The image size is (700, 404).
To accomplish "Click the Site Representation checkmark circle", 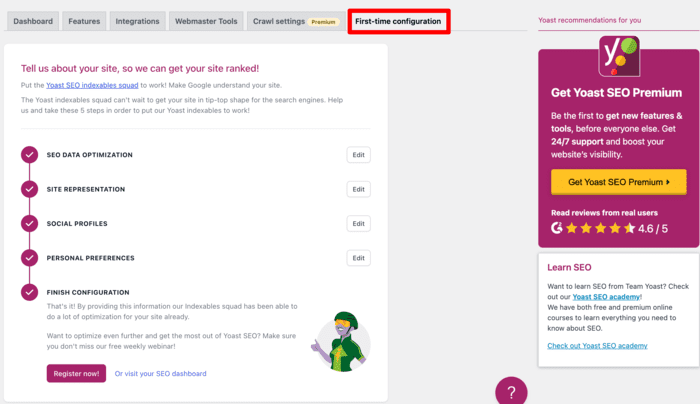I will pos(29,189).
